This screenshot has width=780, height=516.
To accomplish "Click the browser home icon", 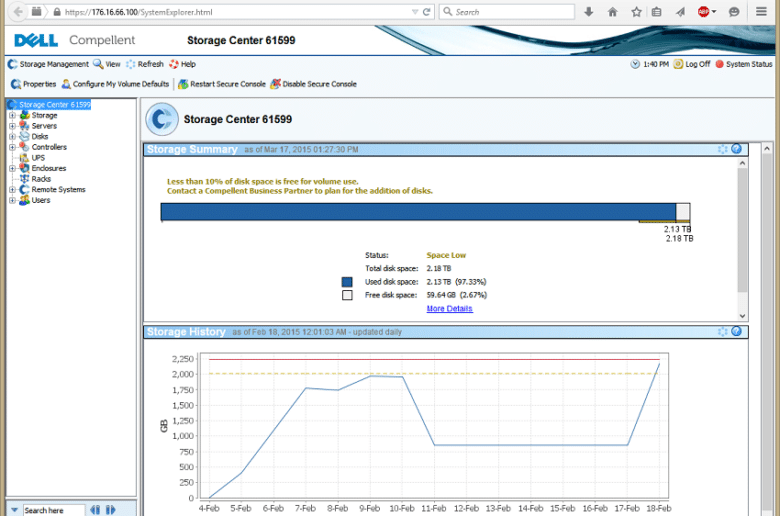I will (613, 12).
